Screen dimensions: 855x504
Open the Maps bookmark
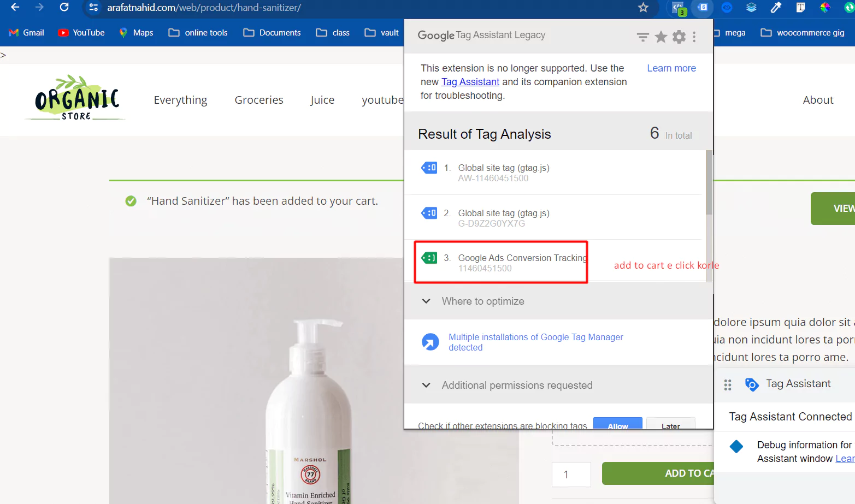click(137, 33)
